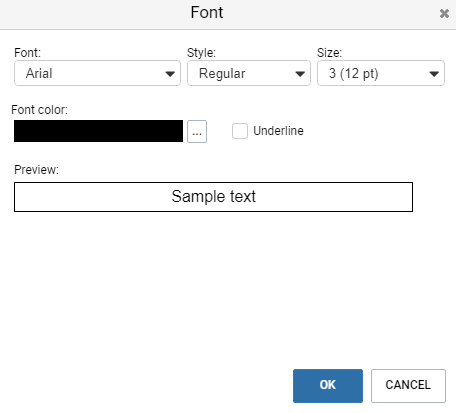
Task: Expand the Regular style dropdown
Action: (249, 73)
